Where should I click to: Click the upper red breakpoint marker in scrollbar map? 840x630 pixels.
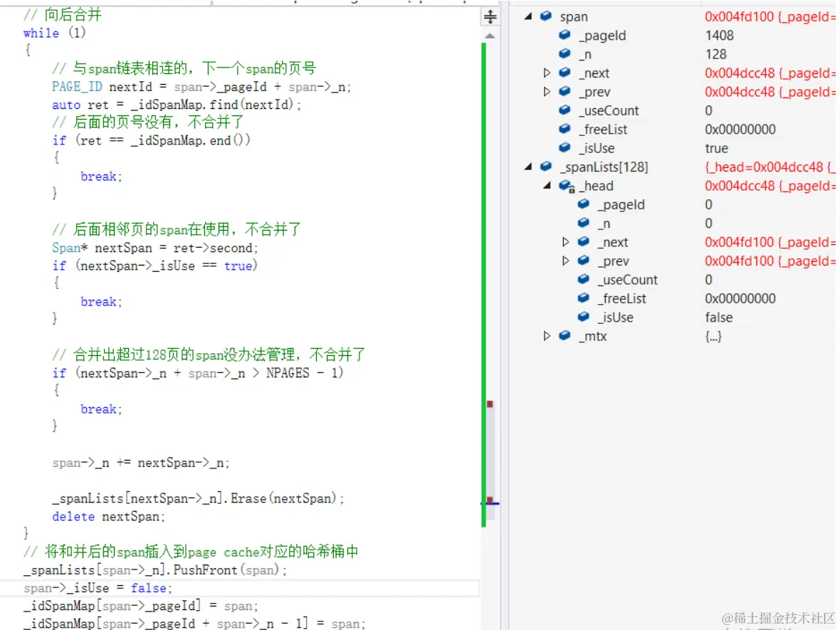coord(490,403)
